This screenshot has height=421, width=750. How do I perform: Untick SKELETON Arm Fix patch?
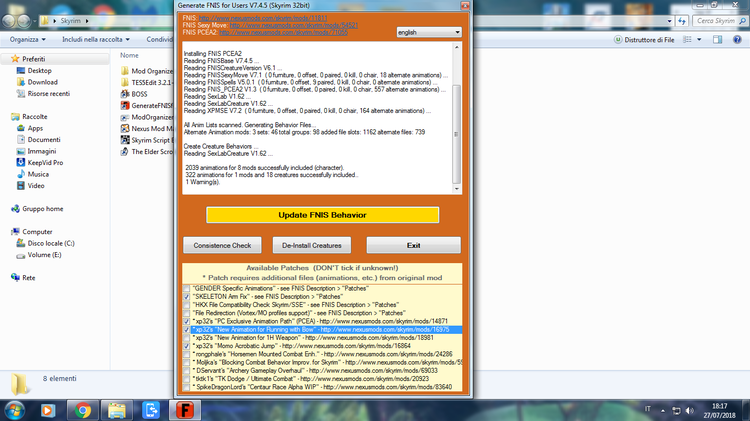click(x=186, y=297)
